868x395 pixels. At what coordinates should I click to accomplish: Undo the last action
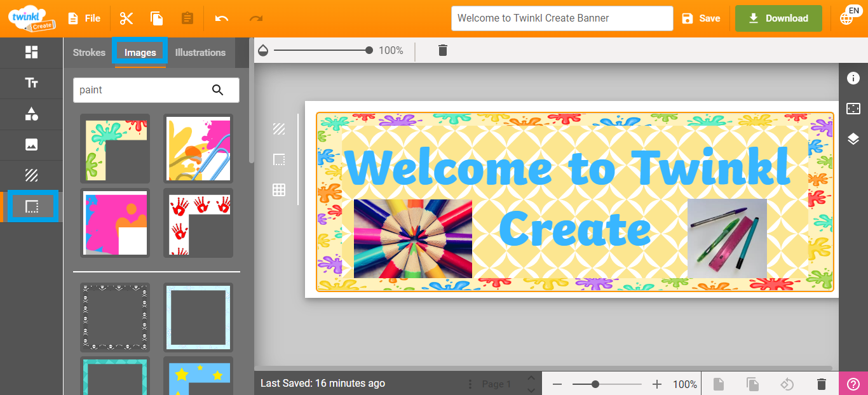221,18
